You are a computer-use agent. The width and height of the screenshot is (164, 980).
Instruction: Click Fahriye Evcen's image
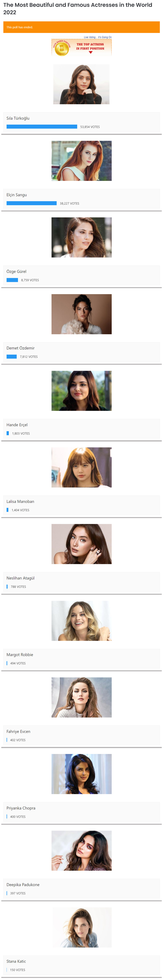pyautogui.click(x=81, y=697)
